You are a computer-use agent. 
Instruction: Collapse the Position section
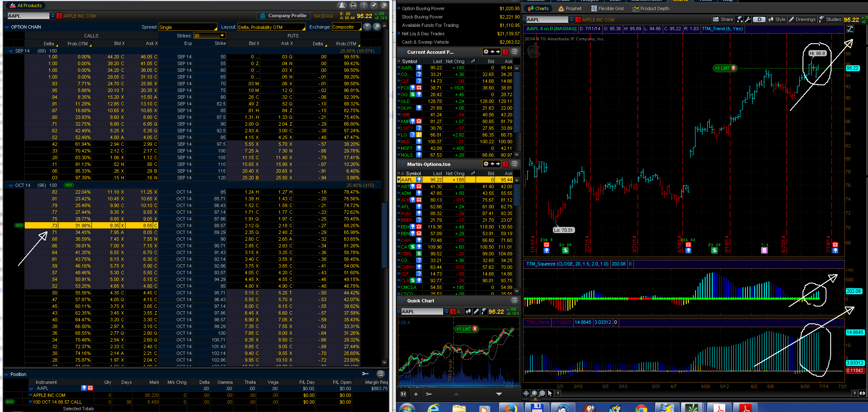pyautogui.click(x=6, y=374)
